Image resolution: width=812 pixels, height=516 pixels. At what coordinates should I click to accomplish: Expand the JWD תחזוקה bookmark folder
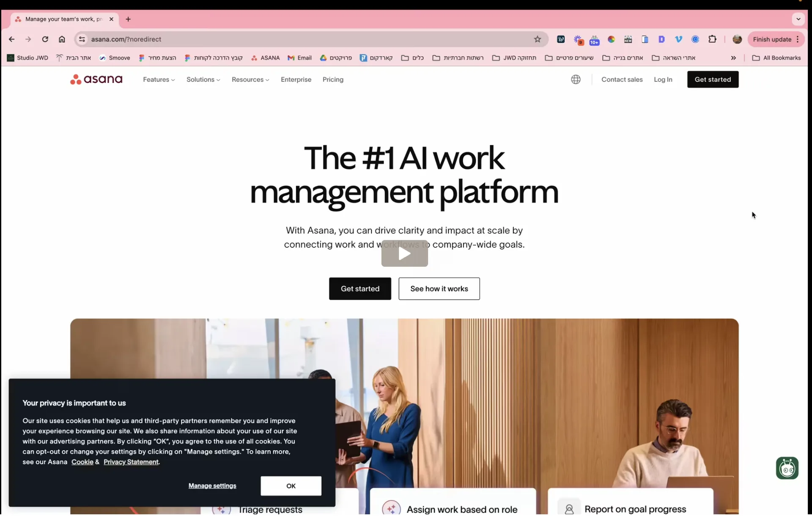[514, 58]
